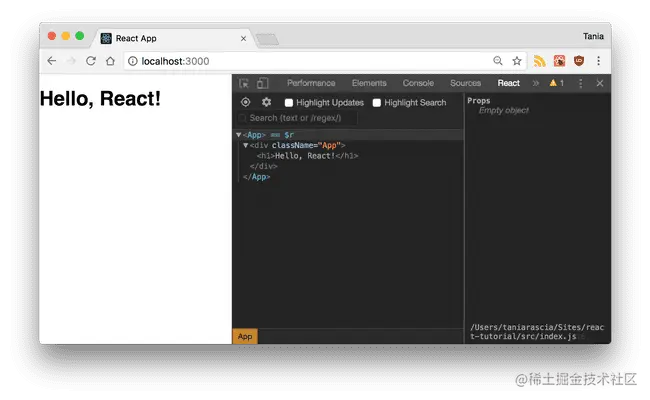Go back with the browser back arrow
The image size is (650, 400).
pos(52,61)
